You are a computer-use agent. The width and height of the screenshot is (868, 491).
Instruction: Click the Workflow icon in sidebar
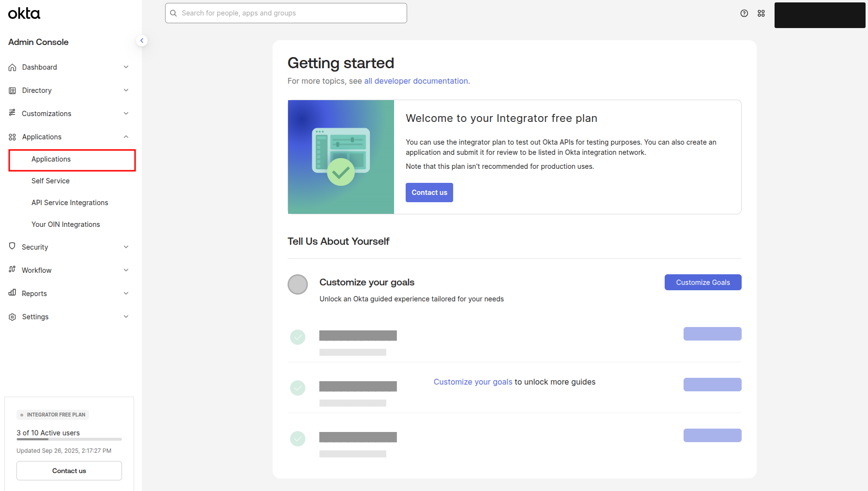coord(13,269)
